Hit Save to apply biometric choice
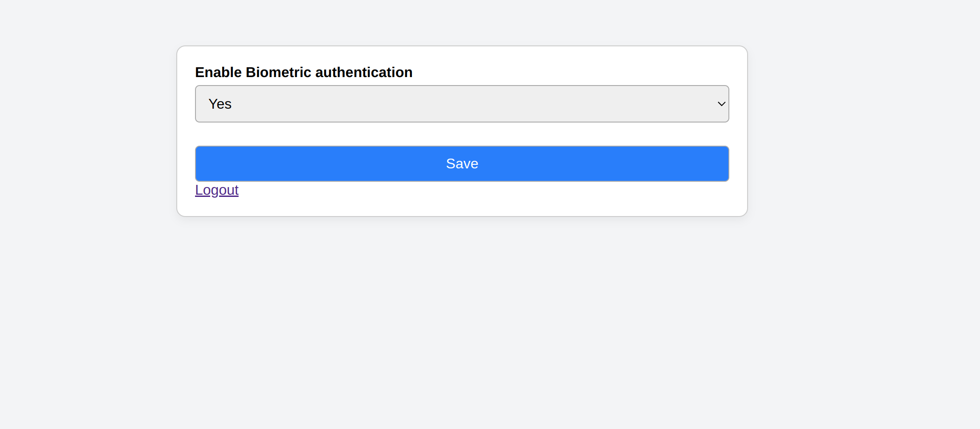Image resolution: width=980 pixels, height=429 pixels. tap(462, 163)
